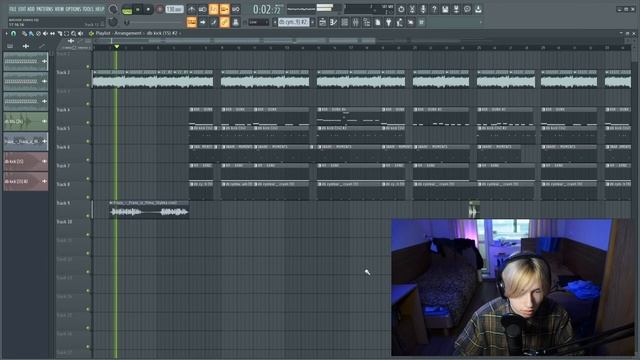This screenshot has height=360, width=640.
Task: Open the Mixer via toolbar icon
Action: point(356,22)
